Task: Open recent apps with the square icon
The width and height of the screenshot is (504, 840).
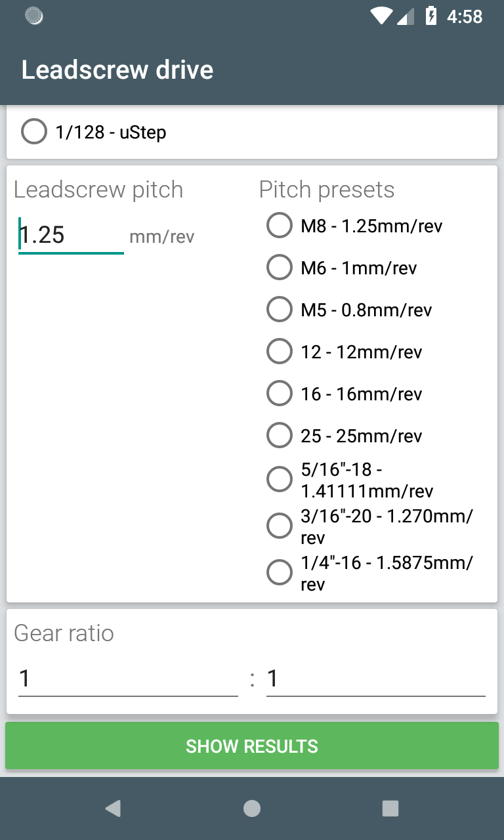Action: pos(390,808)
